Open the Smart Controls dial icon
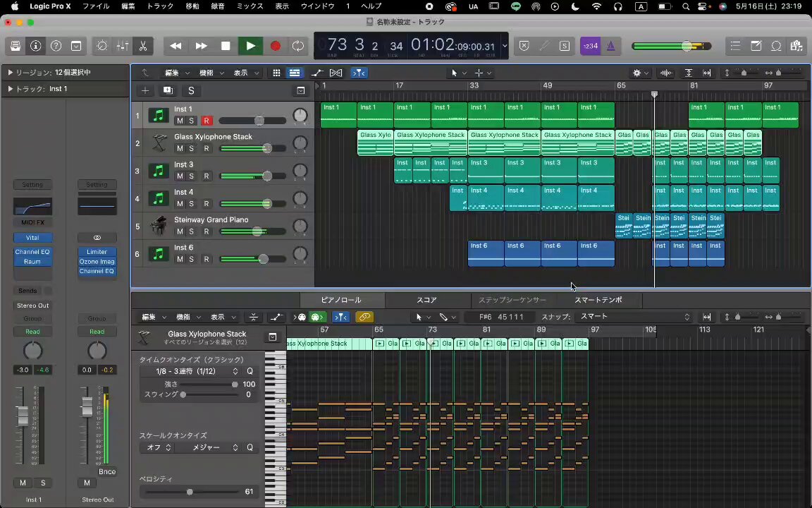Screen dimensions: 812x508 [102, 46]
